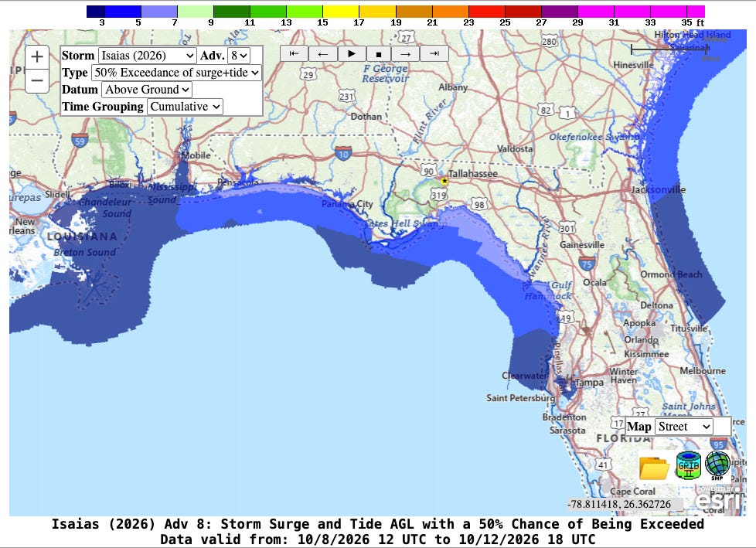Click the Mobile city label
The width and height of the screenshot is (756, 548).
click(x=196, y=155)
